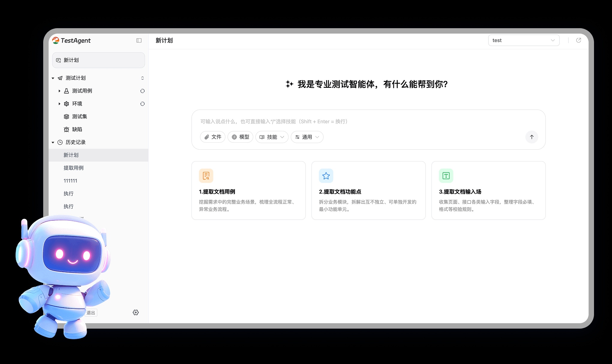Select the 1.提取文档用例 card
This screenshot has height=364, width=612.
tap(248, 191)
